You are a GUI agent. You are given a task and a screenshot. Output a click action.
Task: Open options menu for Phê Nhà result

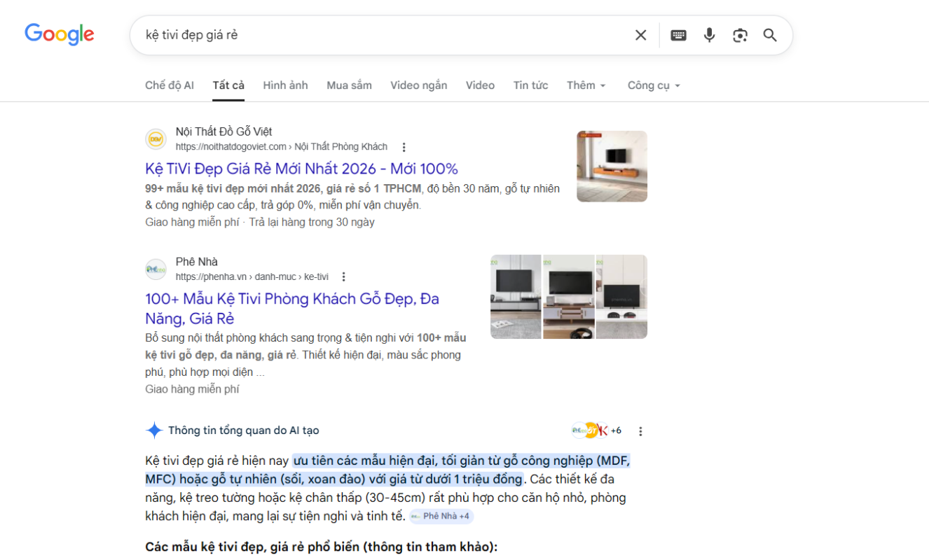[343, 277]
